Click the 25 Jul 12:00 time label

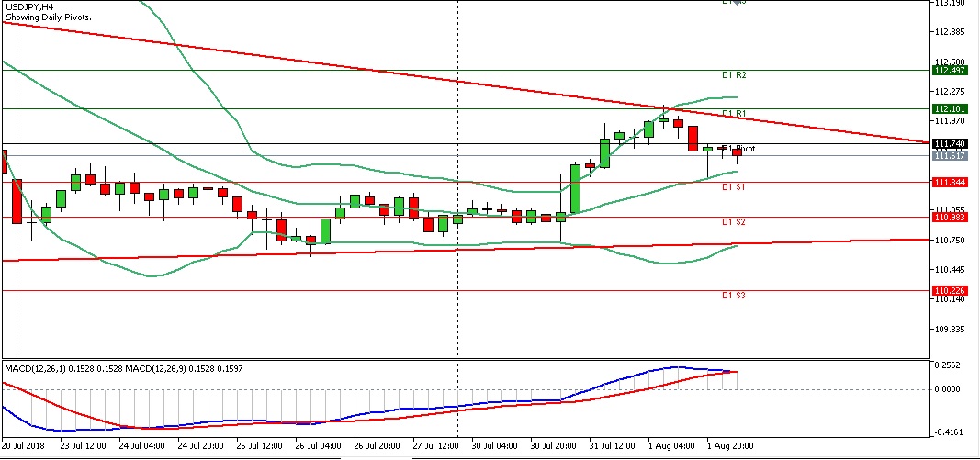(259, 446)
